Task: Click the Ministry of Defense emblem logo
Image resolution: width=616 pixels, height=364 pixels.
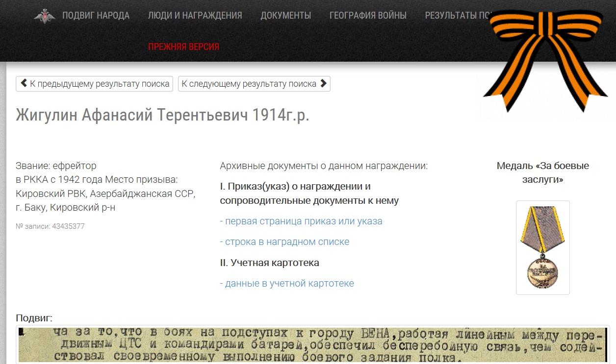Action: [45, 16]
